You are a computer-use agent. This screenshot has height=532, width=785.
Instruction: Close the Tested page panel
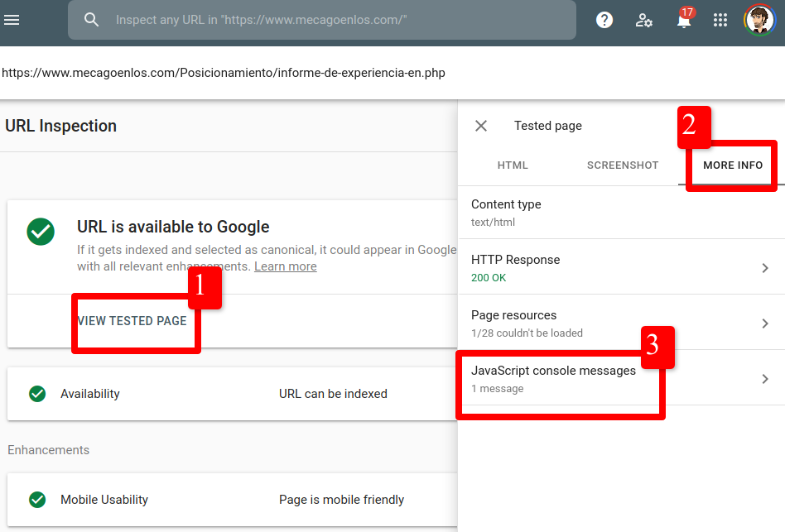481,126
